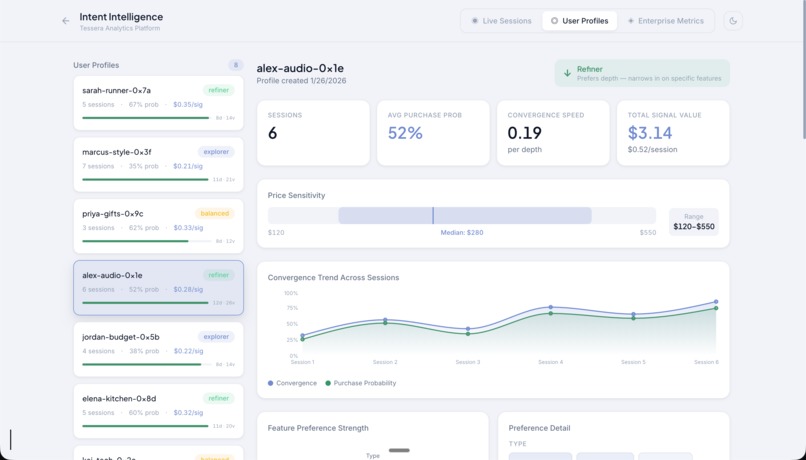Click the alex-audio-0x1e profile heading
Viewport: 806px width, 460px height.
[300, 68]
